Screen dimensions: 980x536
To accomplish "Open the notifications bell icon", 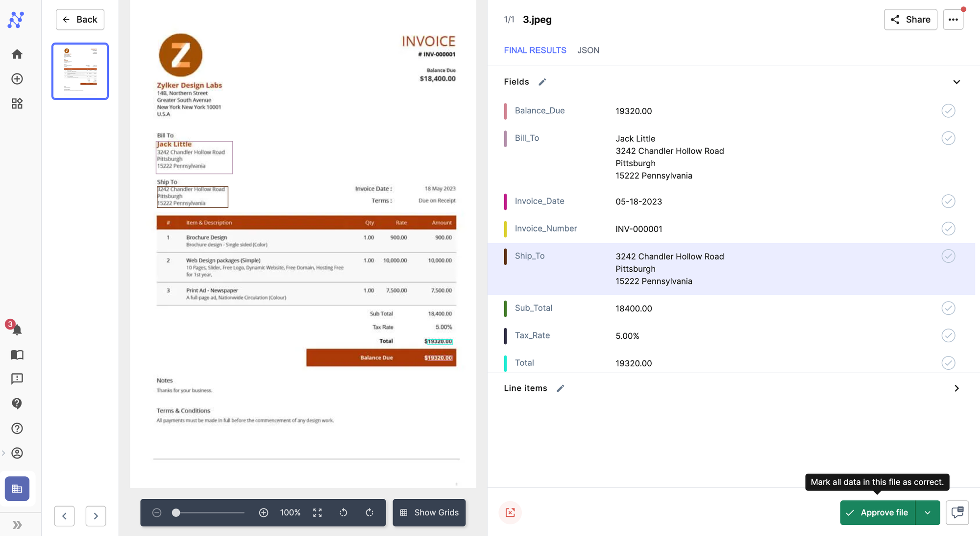I will pyautogui.click(x=17, y=330).
